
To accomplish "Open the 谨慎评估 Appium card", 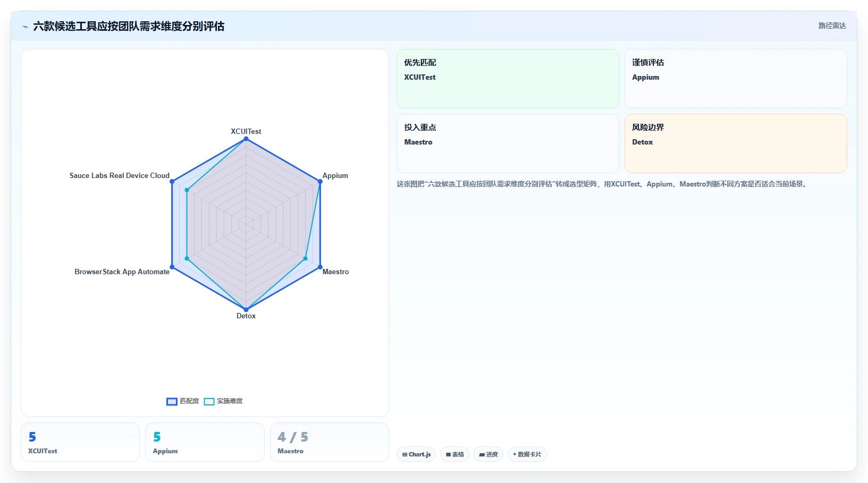I will tap(736, 79).
